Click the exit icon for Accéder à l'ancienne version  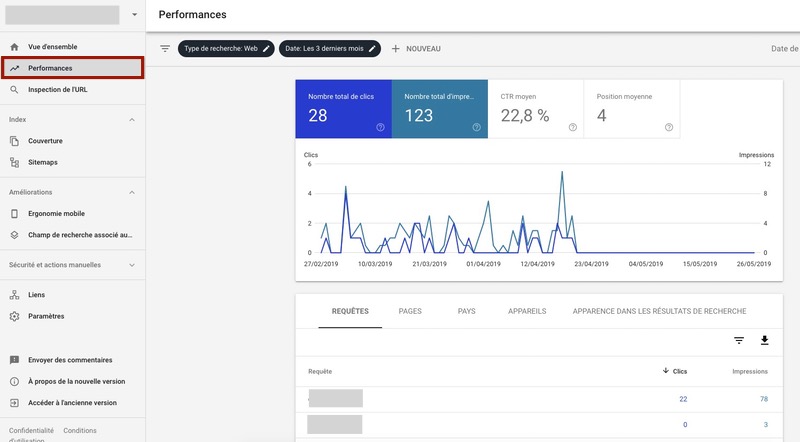14,403
